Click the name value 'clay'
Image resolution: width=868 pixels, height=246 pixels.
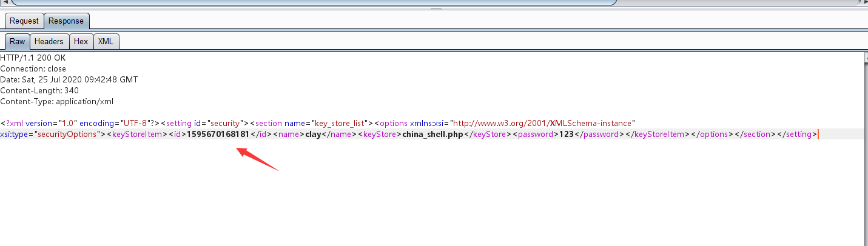click(312, 135)
